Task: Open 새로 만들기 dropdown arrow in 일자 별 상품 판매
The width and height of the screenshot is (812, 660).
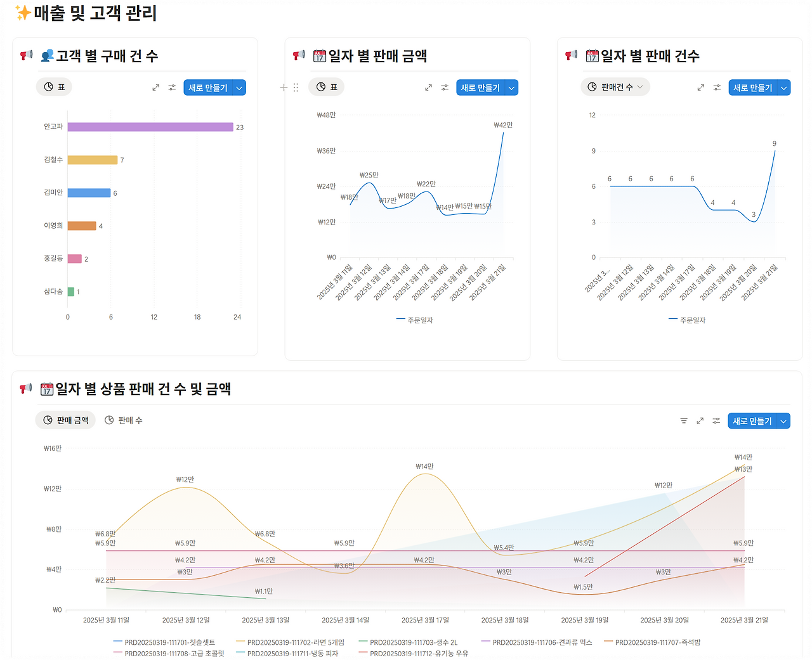Action: click(783, 421)
